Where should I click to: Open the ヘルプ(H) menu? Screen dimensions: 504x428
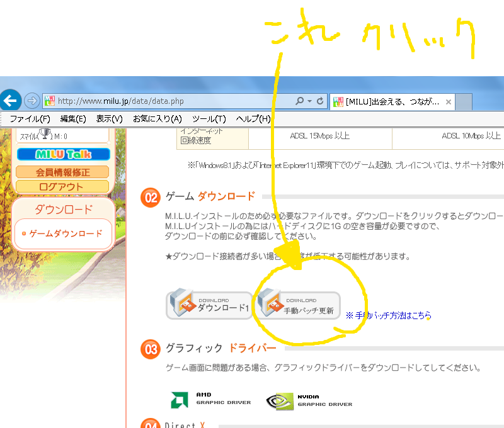[x=253, y=119]
